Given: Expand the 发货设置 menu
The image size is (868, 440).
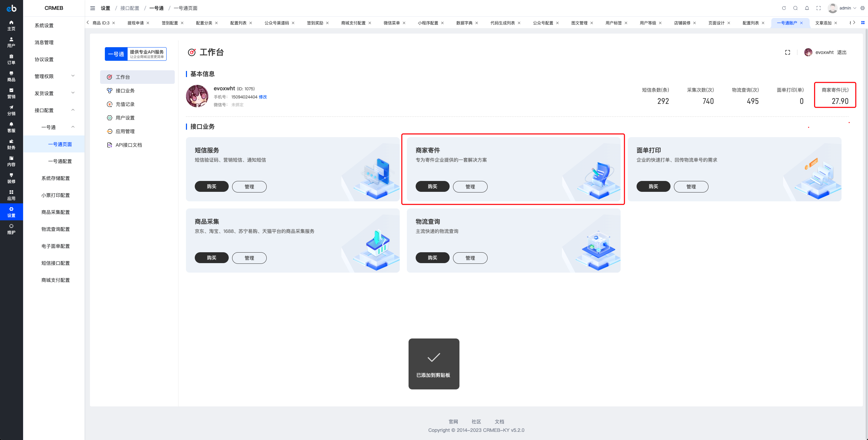Looking at the screenshot, I should (x=54, y=93).
